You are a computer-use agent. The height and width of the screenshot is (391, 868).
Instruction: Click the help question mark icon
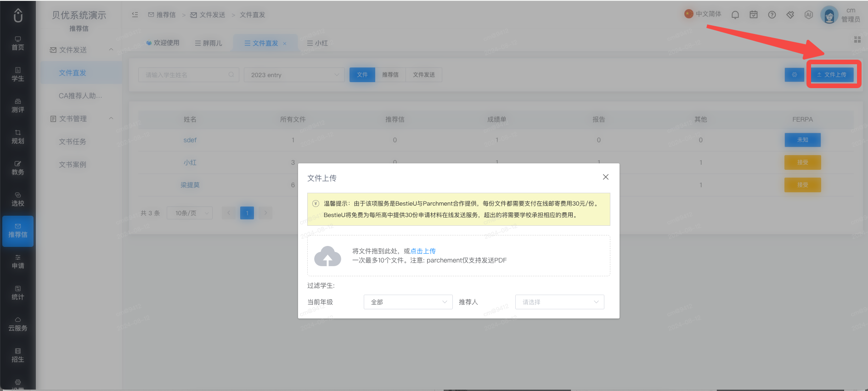(772, 15)
